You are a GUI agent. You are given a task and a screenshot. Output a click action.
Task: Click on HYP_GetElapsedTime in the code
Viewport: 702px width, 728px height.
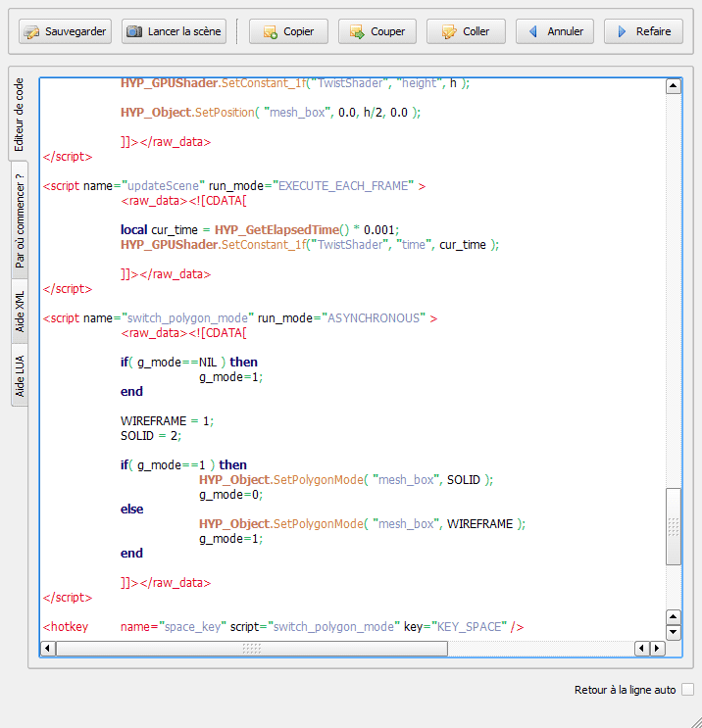click(276, 230)
